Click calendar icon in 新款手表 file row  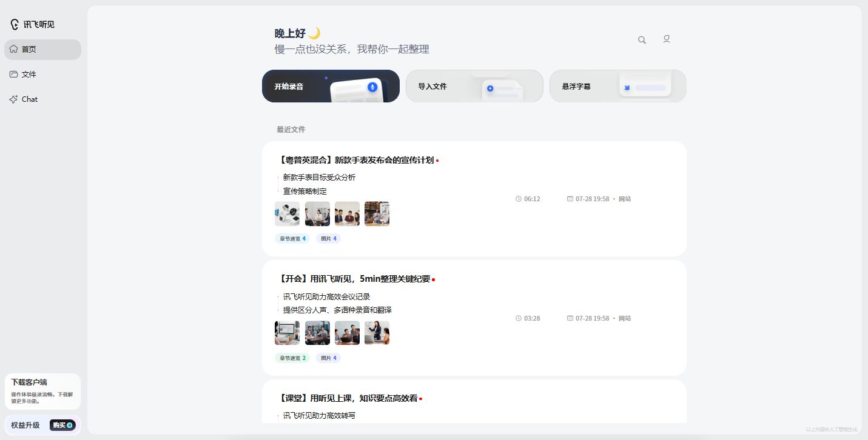point(570,199)
